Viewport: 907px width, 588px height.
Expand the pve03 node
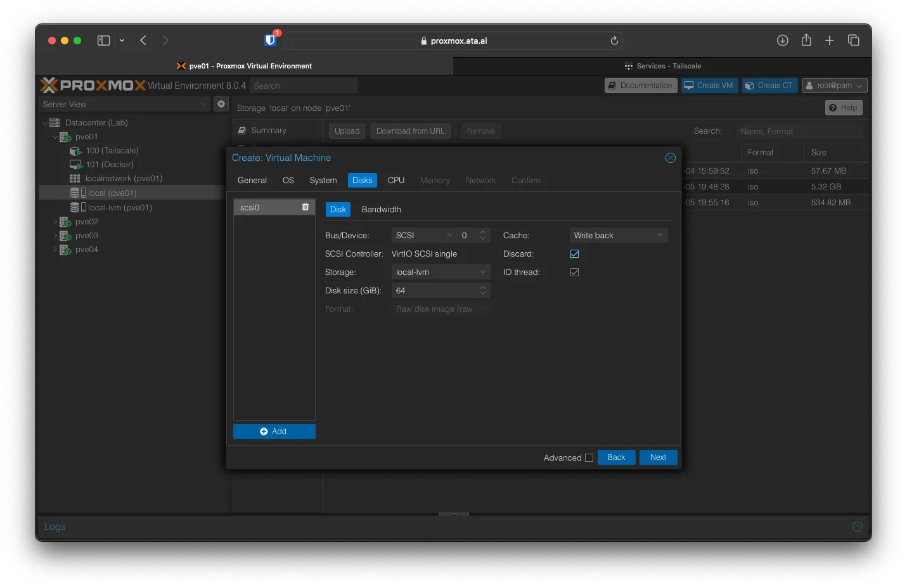pos(55,236)
